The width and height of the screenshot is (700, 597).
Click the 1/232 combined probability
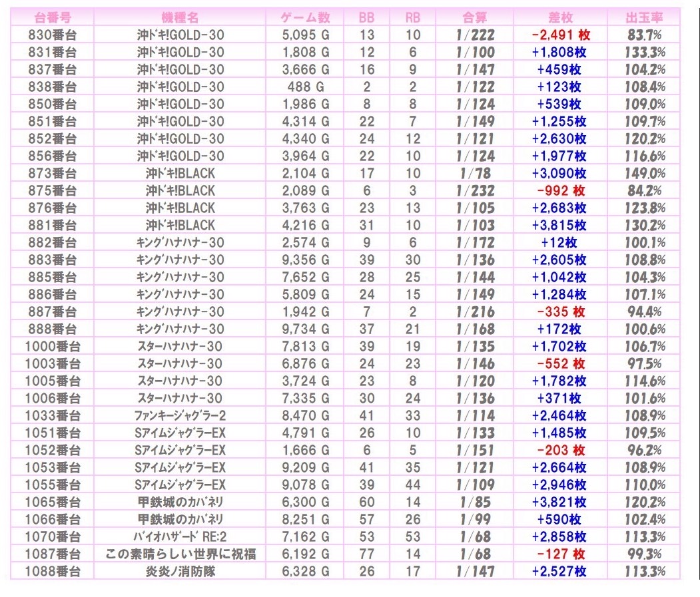click(475, 190)
